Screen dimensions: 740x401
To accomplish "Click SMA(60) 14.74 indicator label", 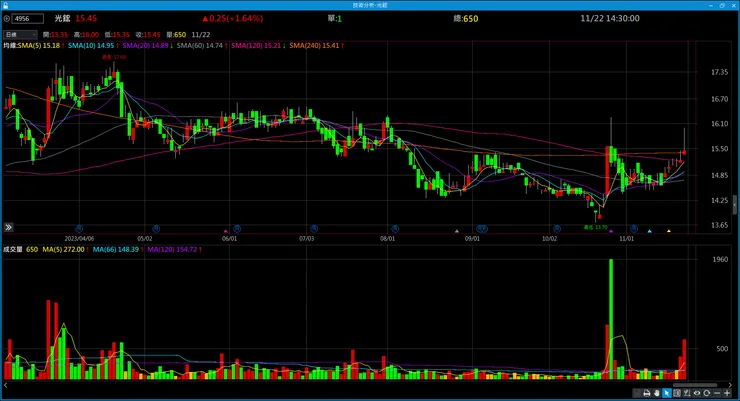I will pos(202,46).
